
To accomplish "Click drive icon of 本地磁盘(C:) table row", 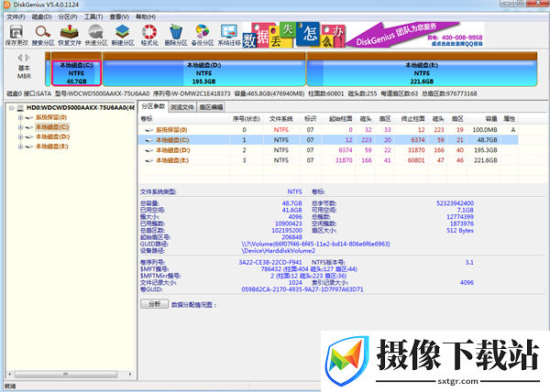I will coord(149,140).
